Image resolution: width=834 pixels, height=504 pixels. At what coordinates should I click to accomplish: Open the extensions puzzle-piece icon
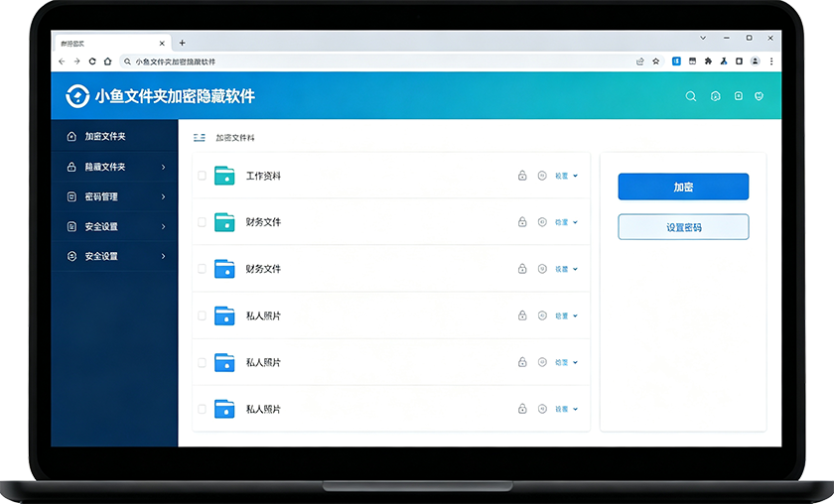coord(708,62)
